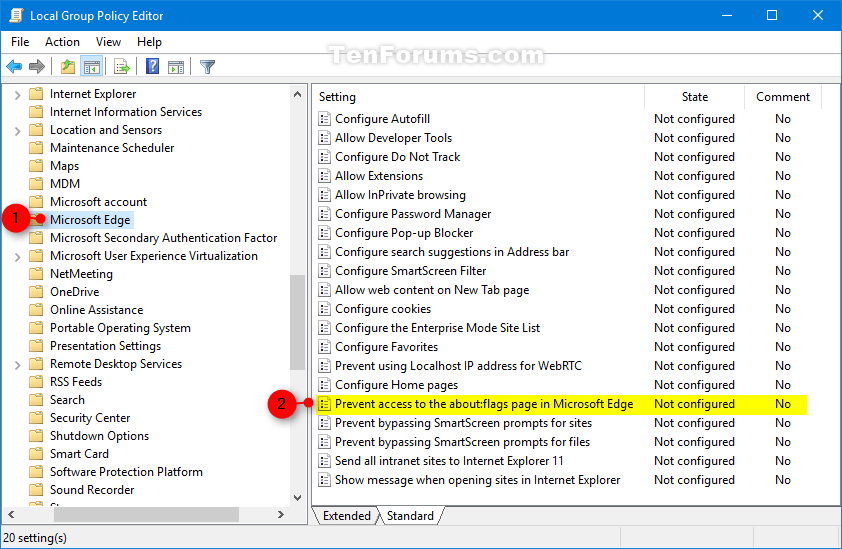This screenshot has width=842, height=549.
Task: Click the policy icon beside Configure Autofill
Action: (x=324, y=119)
